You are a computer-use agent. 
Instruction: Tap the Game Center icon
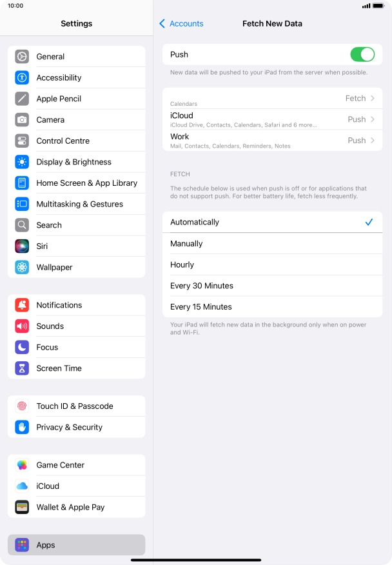(22, 465)
